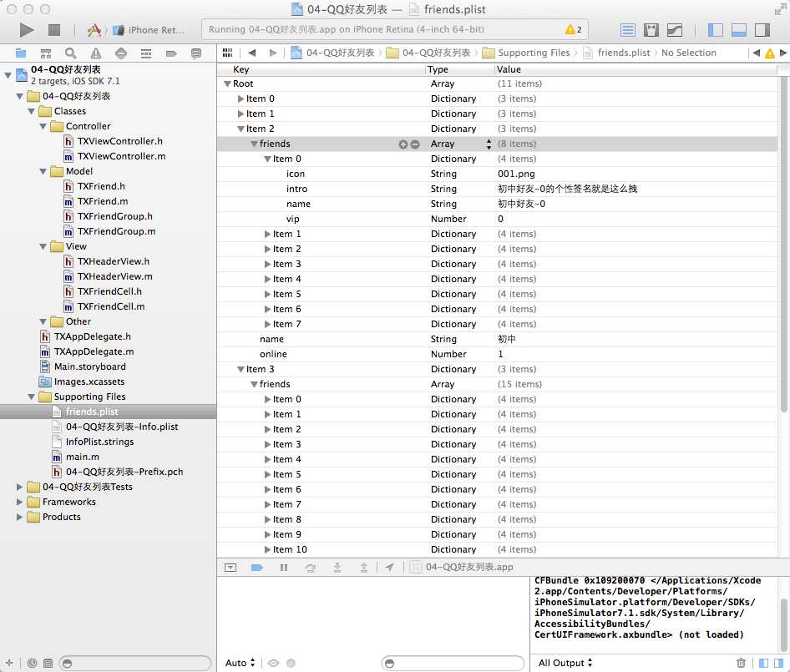Screen dimensions: 790x672
Task: Click Simulate location arrow
Action: point(389,568)
